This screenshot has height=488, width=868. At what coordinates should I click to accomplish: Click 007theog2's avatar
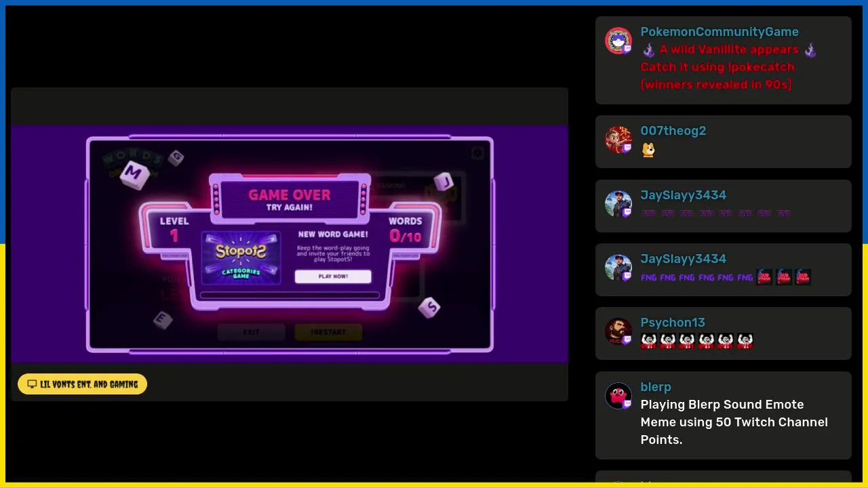[x=618, y=140]
